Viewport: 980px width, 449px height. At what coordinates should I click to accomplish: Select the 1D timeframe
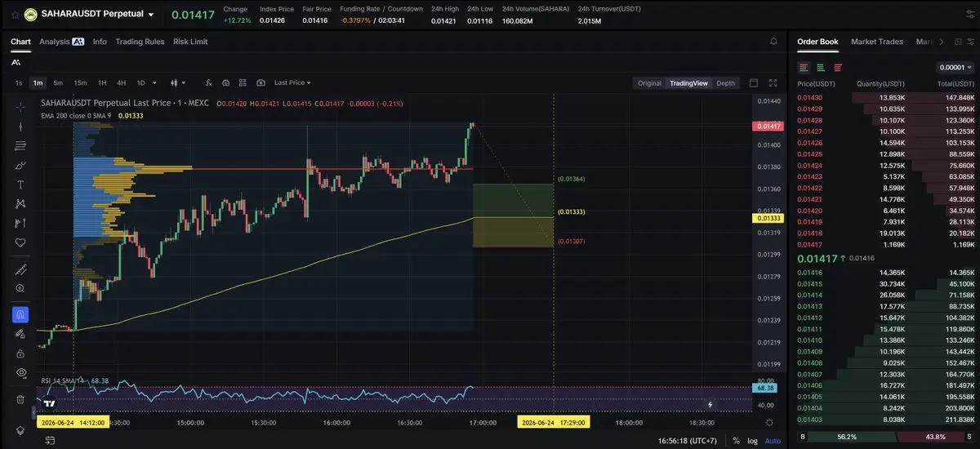click(140, 82)
